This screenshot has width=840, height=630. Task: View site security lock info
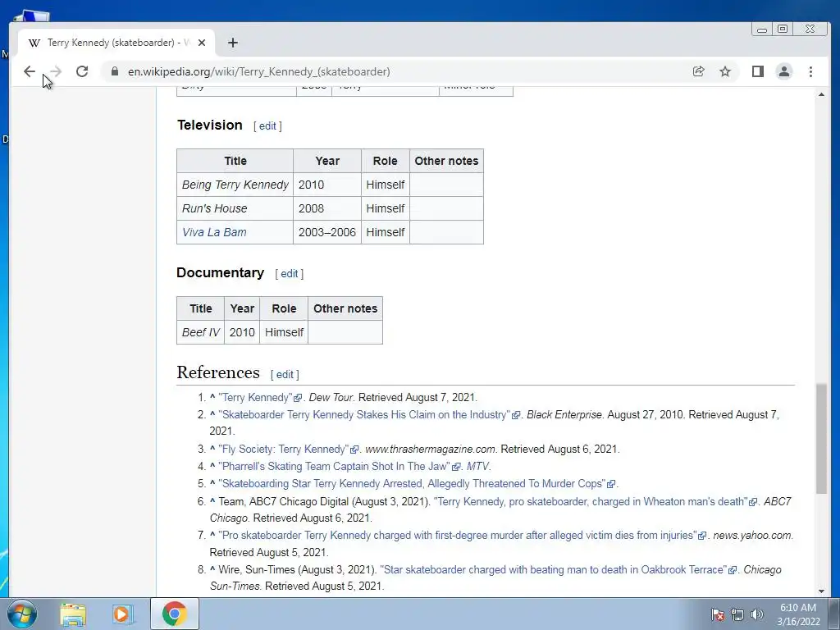point(115,71)
